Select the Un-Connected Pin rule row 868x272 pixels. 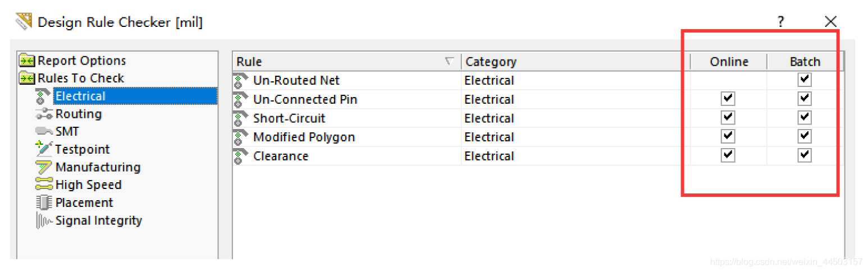click(305, 100)
